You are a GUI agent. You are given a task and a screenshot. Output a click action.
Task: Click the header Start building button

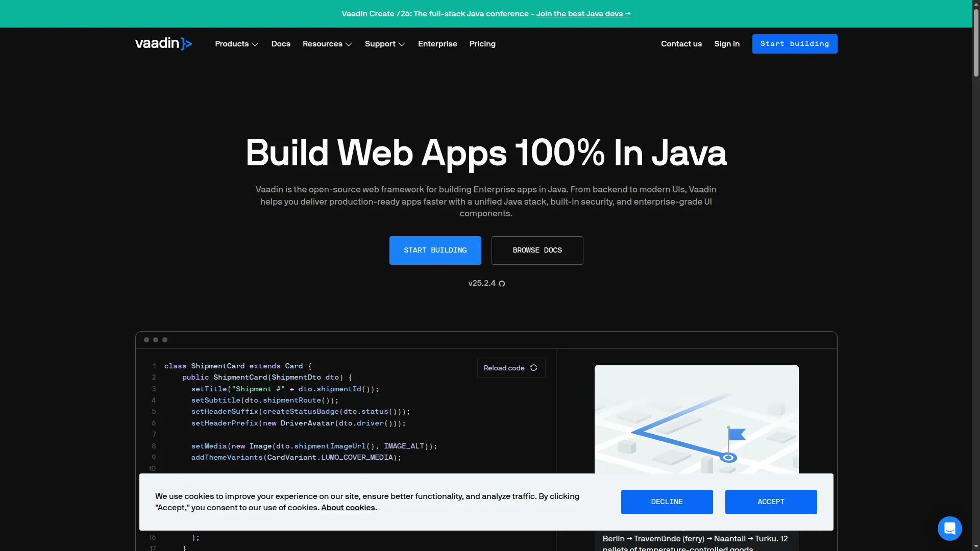(795, 44)
